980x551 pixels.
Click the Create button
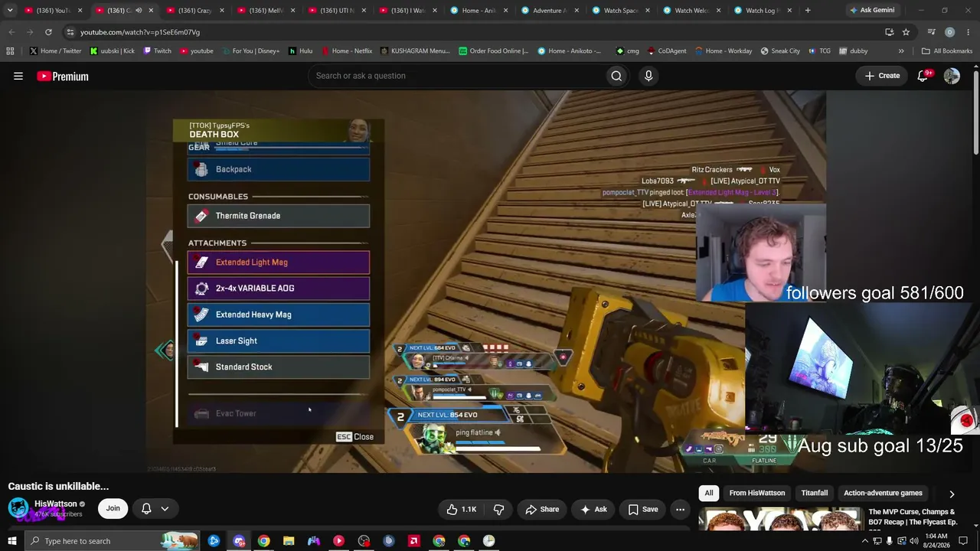tap(882, 76)
